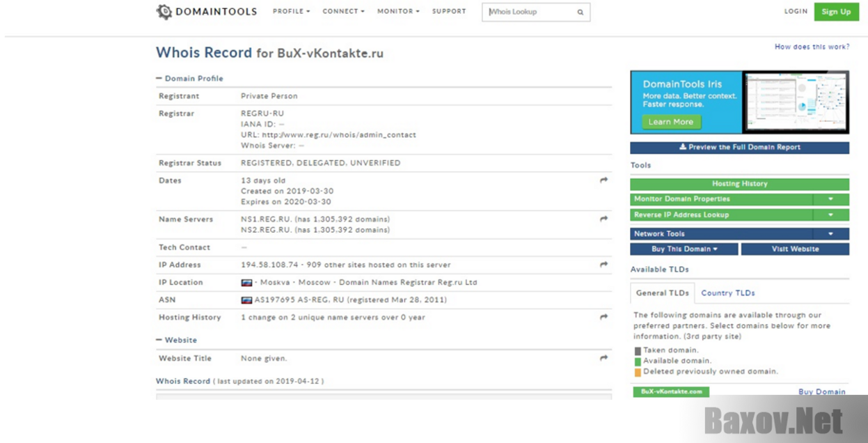Preview the Full Domain Report
The width and height of the screenshot is (868, 443).
[x=739, y=148]
